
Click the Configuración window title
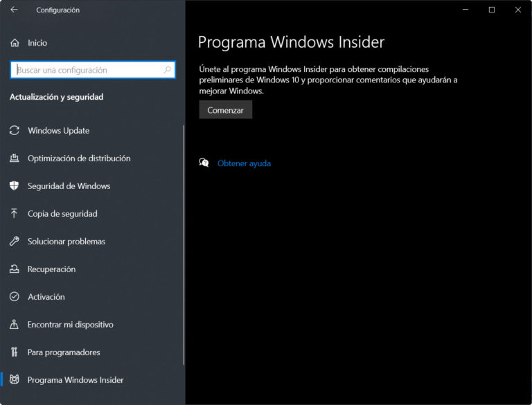pyautogui.click(x=57, y=10)
